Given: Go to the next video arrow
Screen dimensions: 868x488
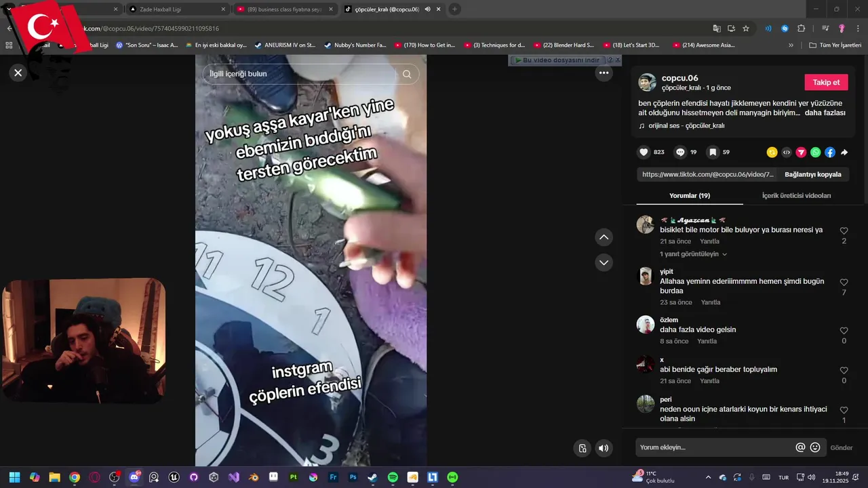Looking at the screenshot, I should [604, 262].
